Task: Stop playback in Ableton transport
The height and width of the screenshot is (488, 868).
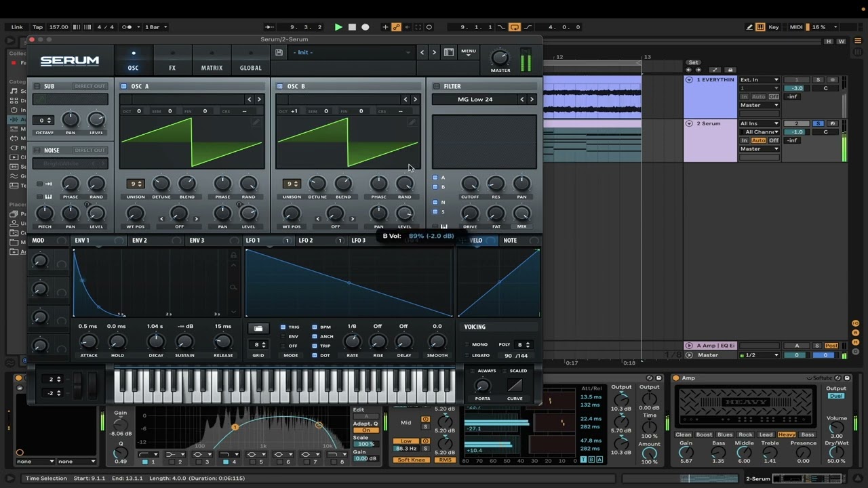Action: 352,27
